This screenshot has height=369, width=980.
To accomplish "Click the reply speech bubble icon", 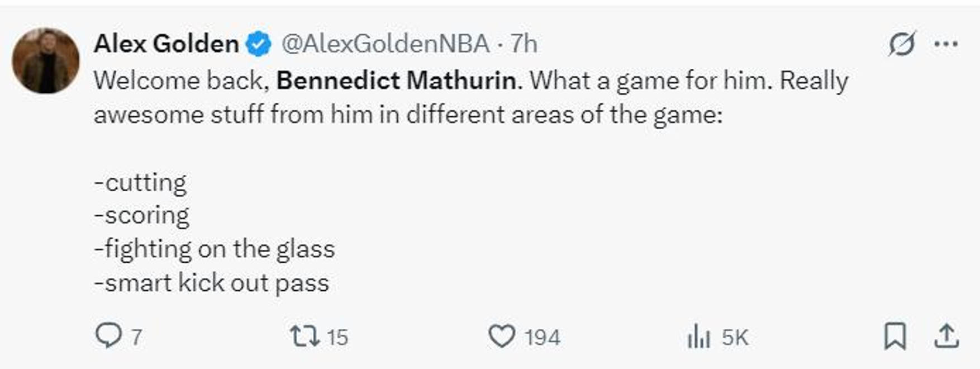I will (108, 337).
